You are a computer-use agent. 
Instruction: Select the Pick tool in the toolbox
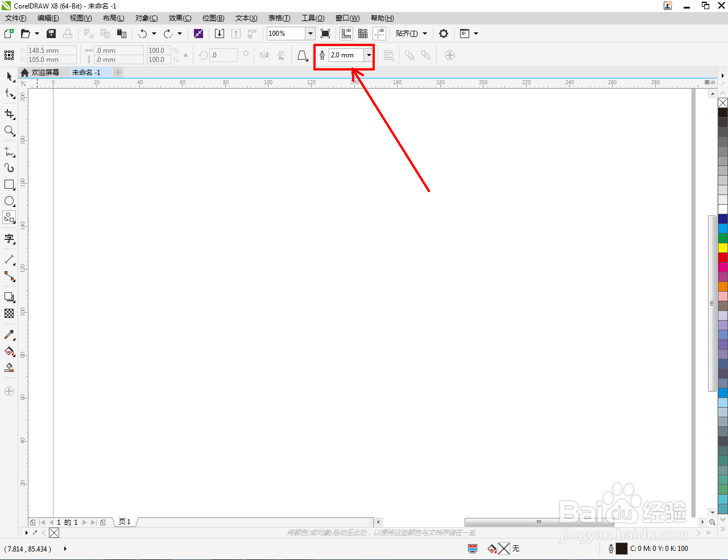(x=9, y=76)
